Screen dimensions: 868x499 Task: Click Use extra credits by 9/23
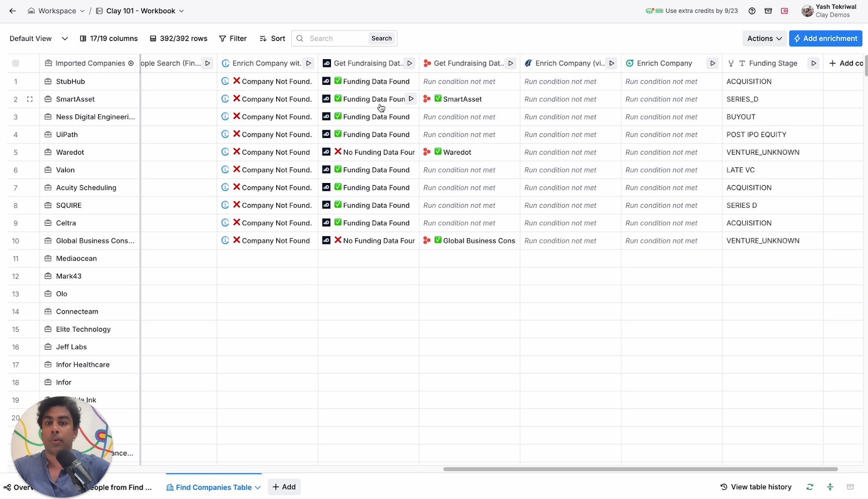pyautogui.click(x=701, y=11)
